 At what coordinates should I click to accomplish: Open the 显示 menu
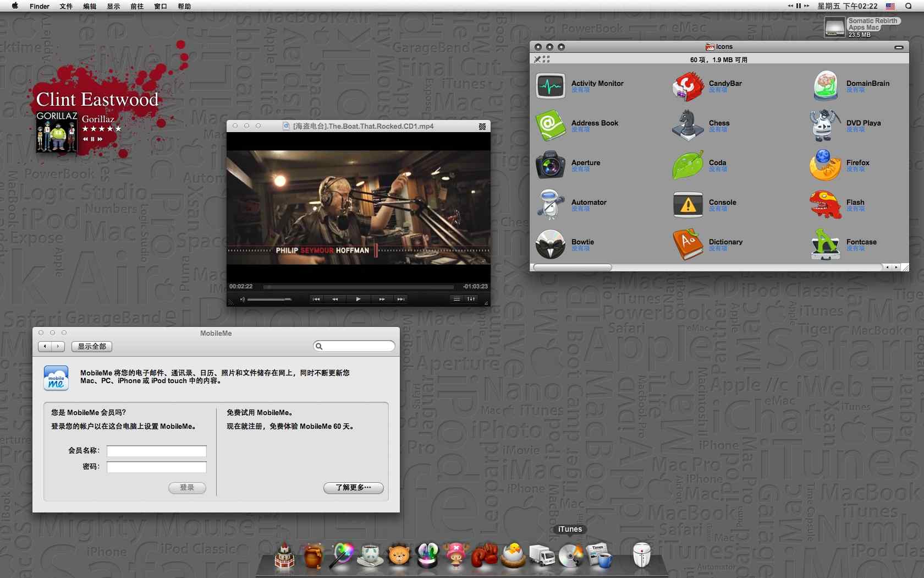[113, 6]
